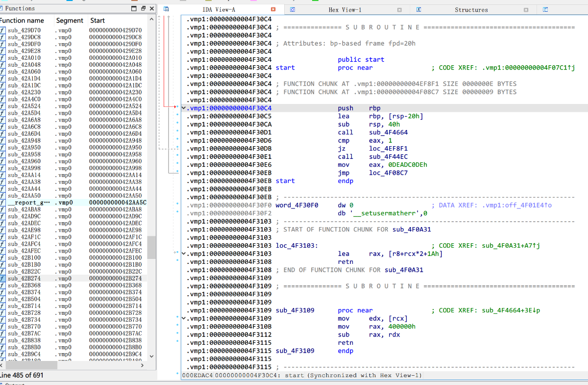The height and width of the screenshot is (385, 588).
Task: Collapse sub_4F3109 block at mov edx
Action: (x=184, y=318)
